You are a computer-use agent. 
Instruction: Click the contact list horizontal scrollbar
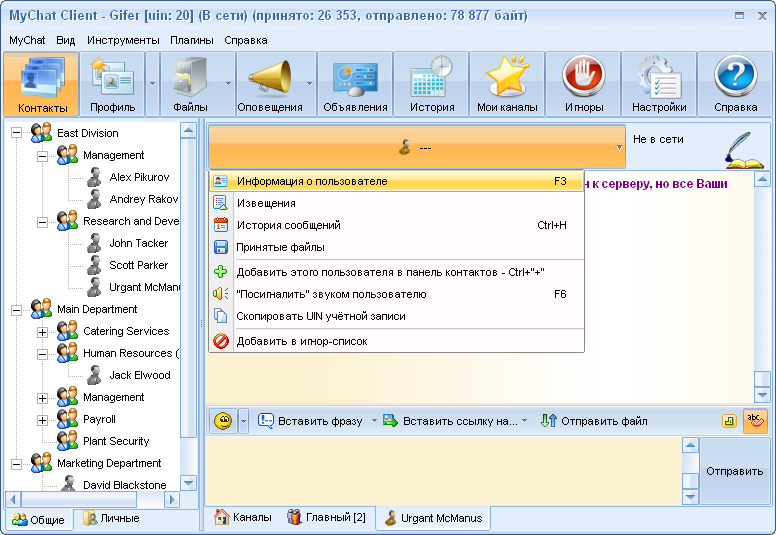tap(94, 499)
